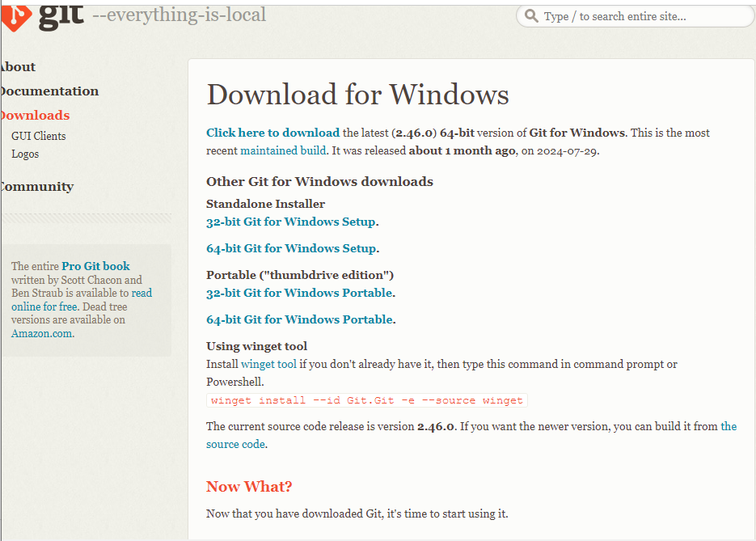This screenshot has width=756, height=541.
Task: Open the About section
Action: coord(17,66)
